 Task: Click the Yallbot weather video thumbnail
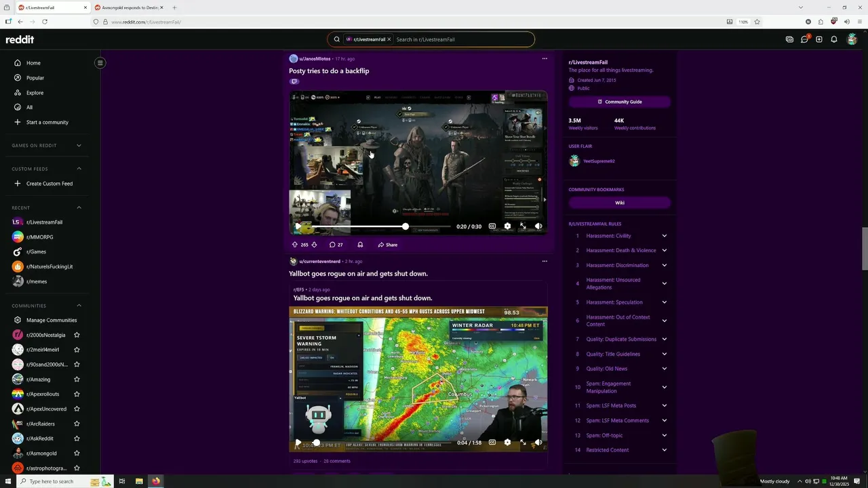pyautogui.click(x=418, y=380)
